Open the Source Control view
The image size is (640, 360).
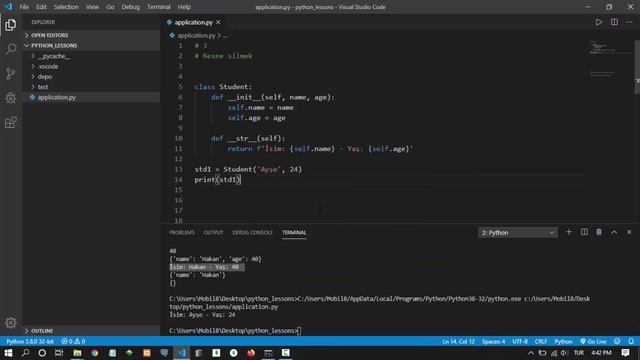pyautogui.click(x=11, y=73)
